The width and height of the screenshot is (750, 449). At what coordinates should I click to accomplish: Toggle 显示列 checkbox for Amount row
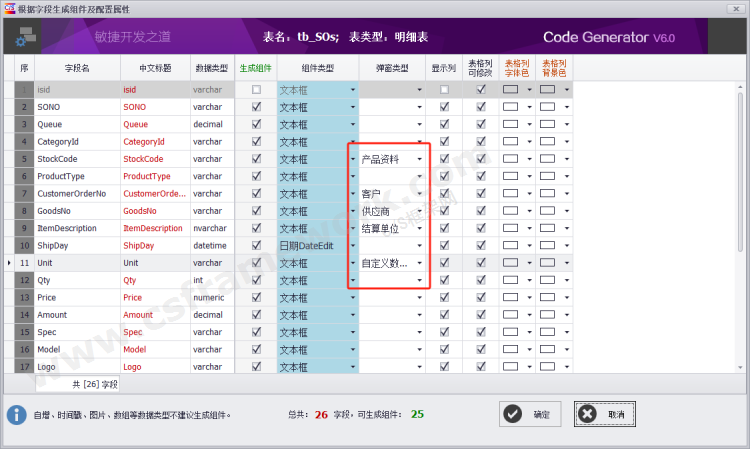pos(444,315)
